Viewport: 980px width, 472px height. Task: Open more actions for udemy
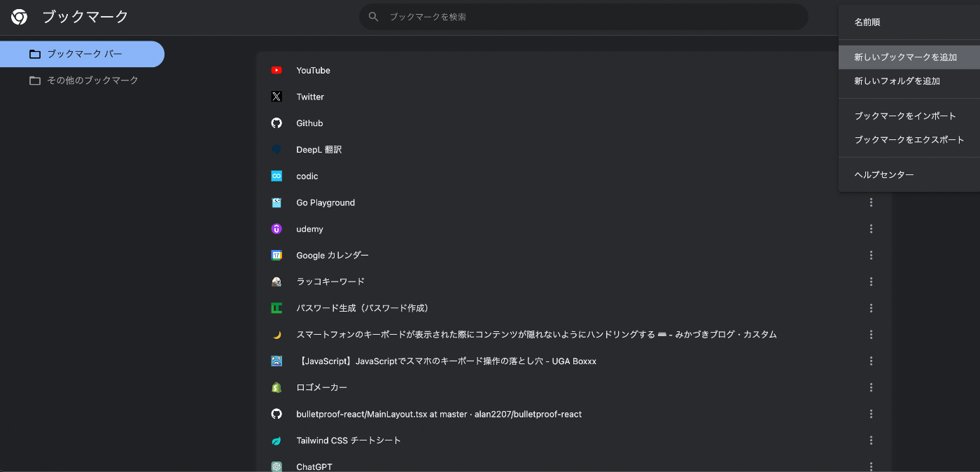871,229
